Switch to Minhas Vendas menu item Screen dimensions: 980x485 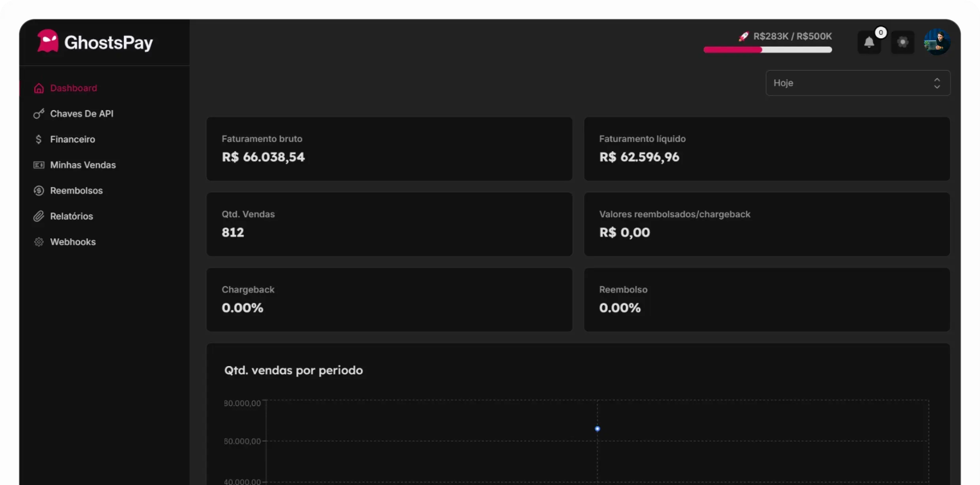point(83,165)
